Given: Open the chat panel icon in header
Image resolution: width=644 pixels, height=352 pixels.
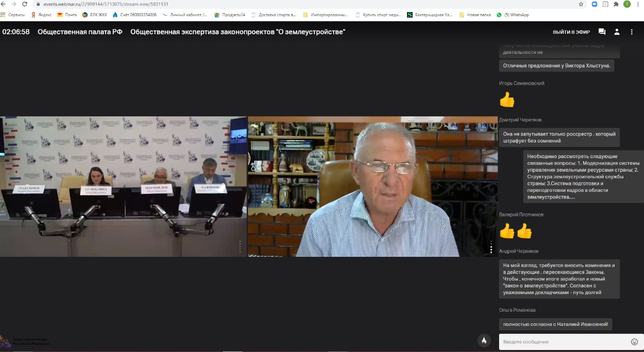Looking at the screenshot, I should click(x=602, y=32).
